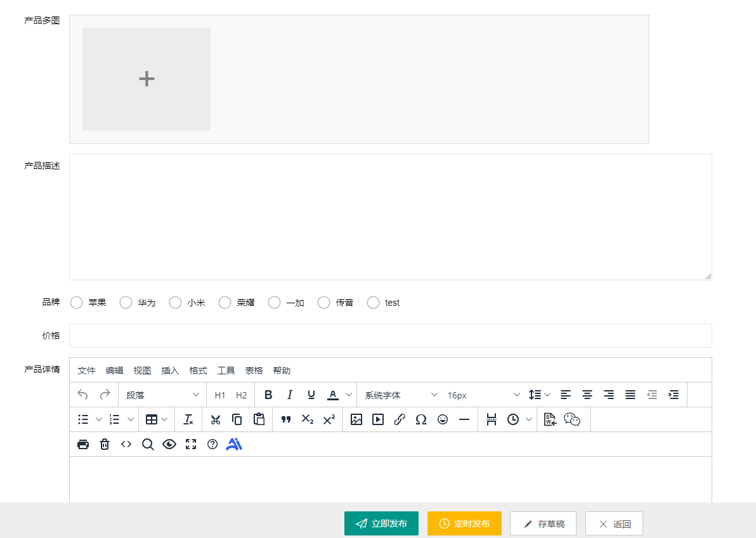Insert numbered list
This screenshot has width=756, height=538.
point(115,419)
